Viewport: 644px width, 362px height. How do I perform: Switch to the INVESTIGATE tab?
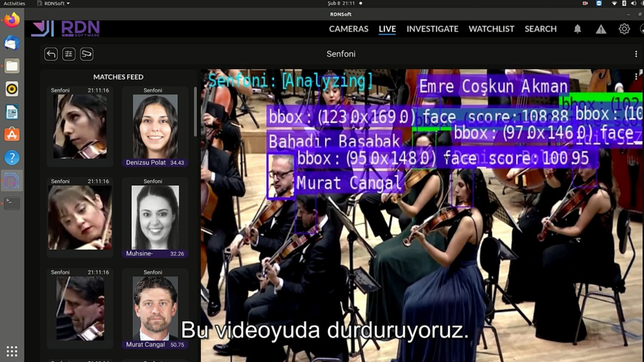[432, 29]
